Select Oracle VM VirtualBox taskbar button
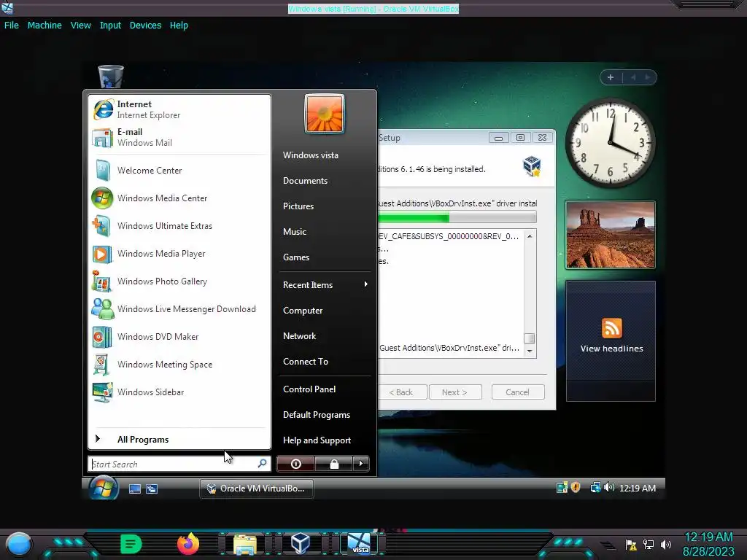The width and height of the screenshot is (747, 560). (256, 489)
